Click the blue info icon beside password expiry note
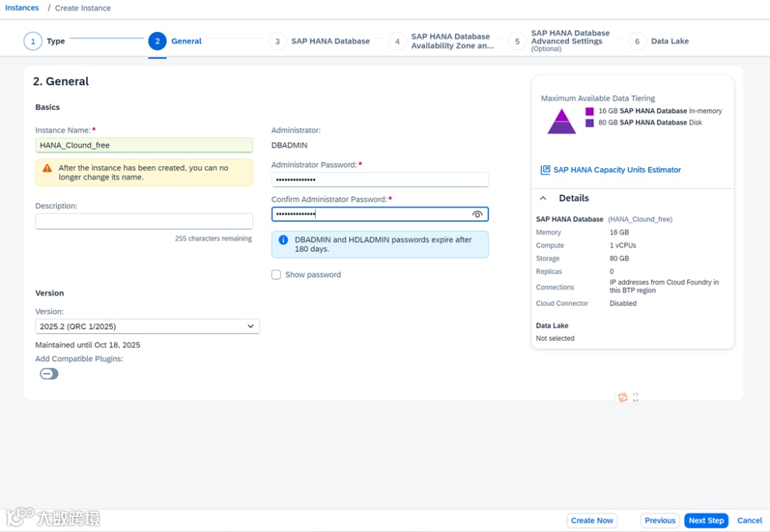 pyautogui.click(x=283, y=240)
